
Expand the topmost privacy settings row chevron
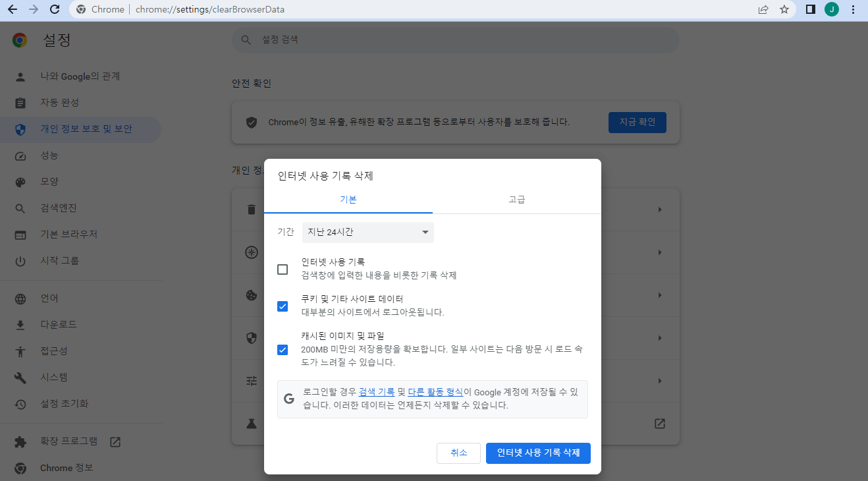(x=660, y=209)
